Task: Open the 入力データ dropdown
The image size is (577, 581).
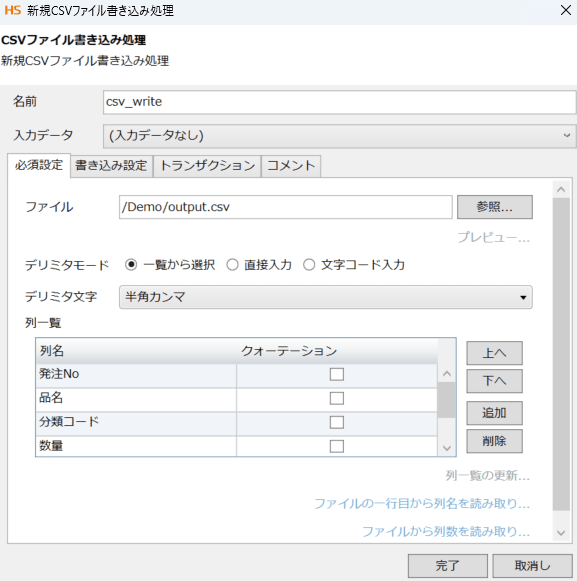Action: (x=339, y=136)
